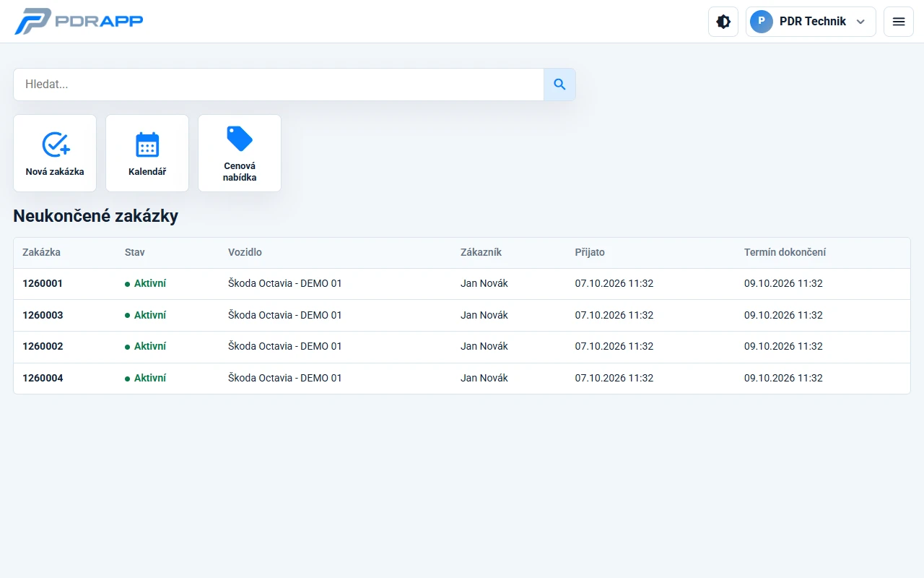The width and height of the screenshot is (924, 578).
Task: Select the vehicle cell for order 1260003
Action: click(285, 316)
